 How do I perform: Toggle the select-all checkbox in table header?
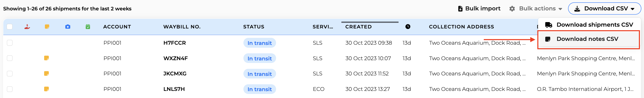coord(10,27)
